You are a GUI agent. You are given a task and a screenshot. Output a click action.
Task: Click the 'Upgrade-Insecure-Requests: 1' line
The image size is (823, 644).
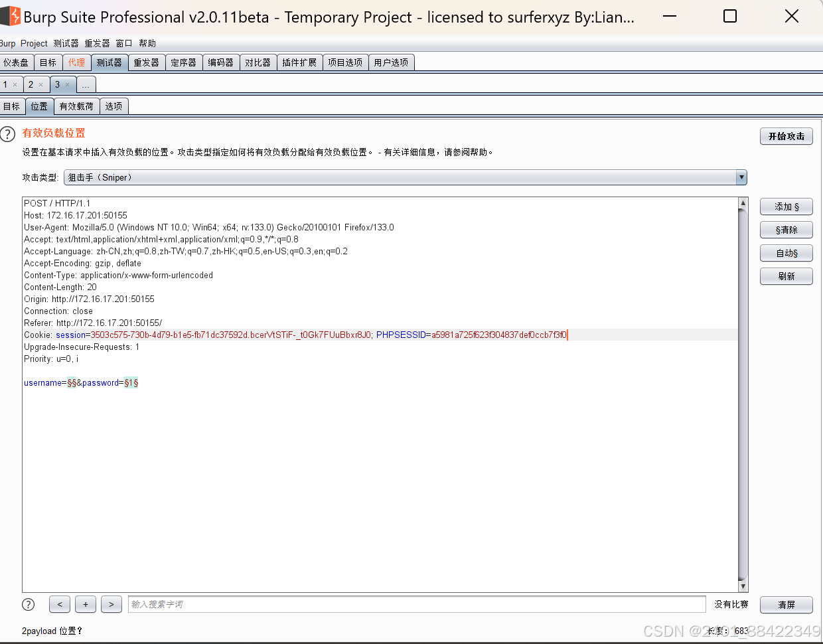[x=82, y=347]
